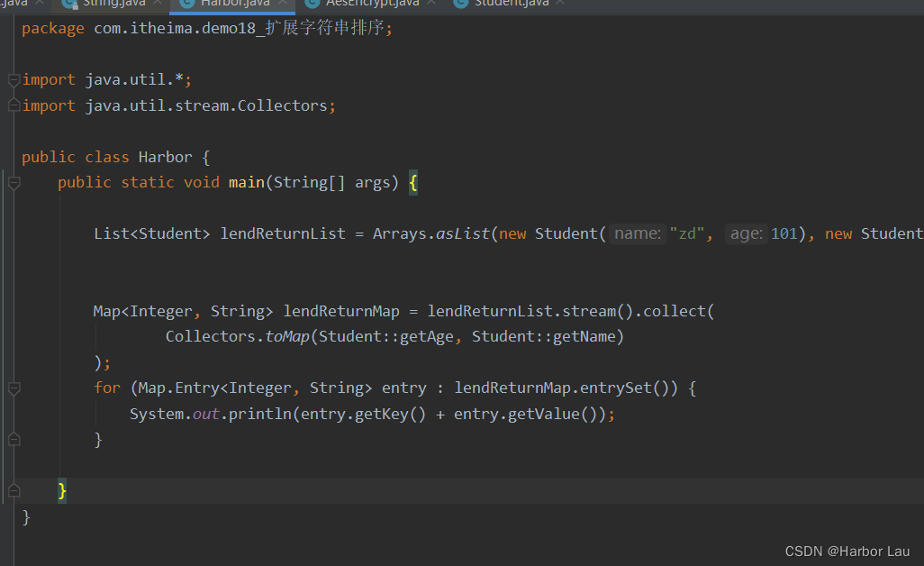Click the CSDN @Harbor Lau watermark link
This screenshot has height=566, width=924.
pos(847,551)
